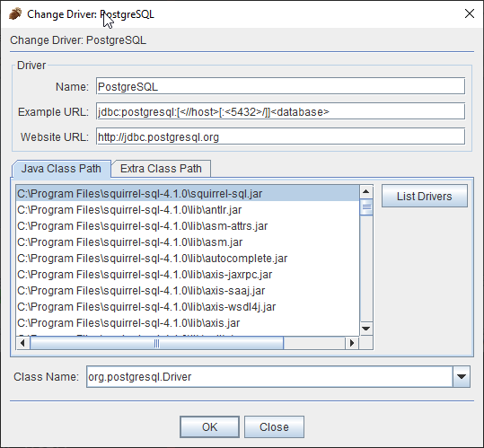Open the Class Name dropdown arrow
Screen dimensions: 484x448
tap(462, 376)
